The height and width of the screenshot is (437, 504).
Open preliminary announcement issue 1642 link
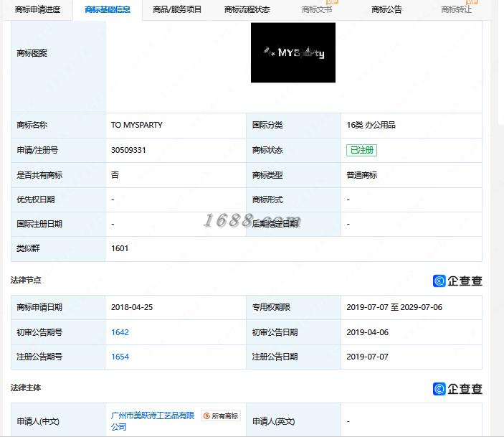tap(120, 332)
